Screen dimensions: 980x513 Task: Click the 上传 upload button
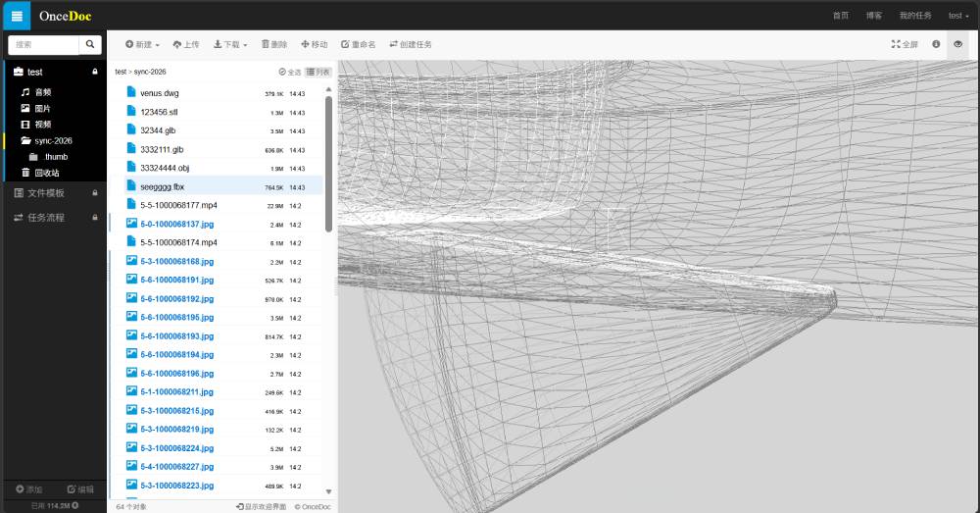click(185, 44)
